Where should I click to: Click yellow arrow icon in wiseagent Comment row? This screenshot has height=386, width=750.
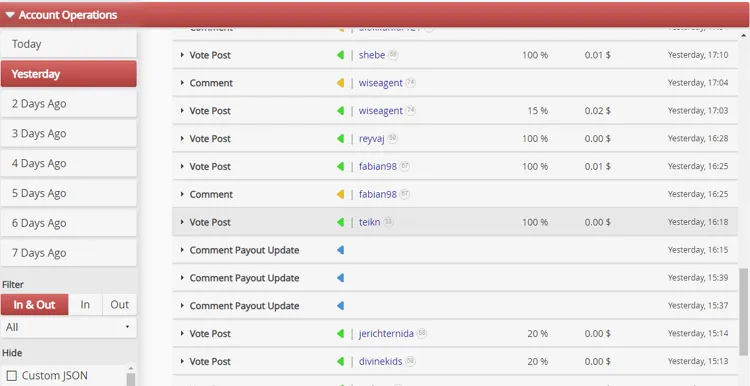coord(341,83)
